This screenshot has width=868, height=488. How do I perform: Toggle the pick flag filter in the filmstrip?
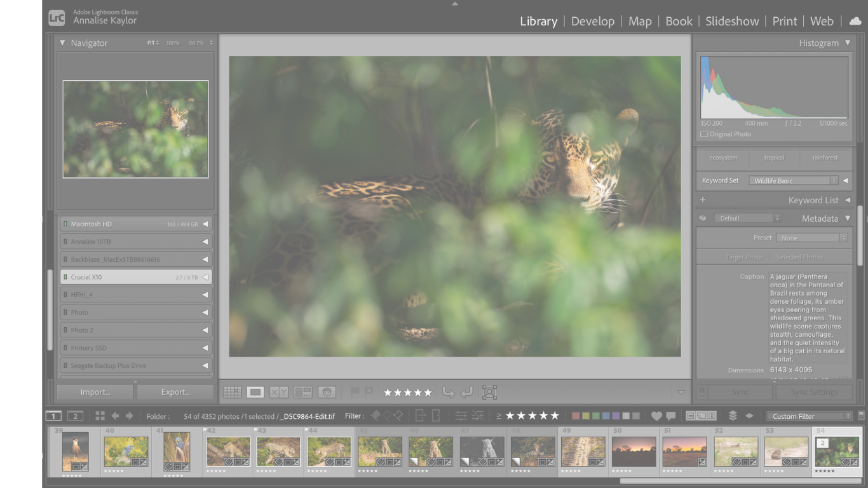pos(375,415)
